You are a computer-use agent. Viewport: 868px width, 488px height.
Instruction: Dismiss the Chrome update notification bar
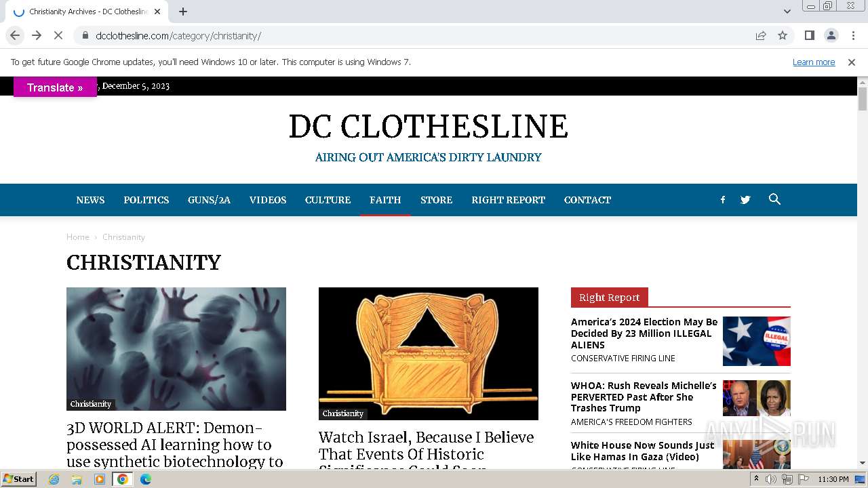852,62
